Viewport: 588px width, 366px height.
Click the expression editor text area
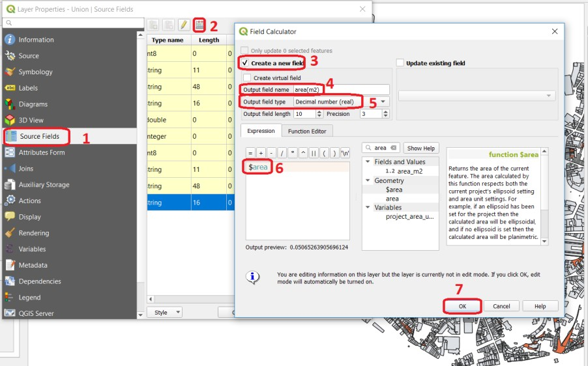[298, 201]
